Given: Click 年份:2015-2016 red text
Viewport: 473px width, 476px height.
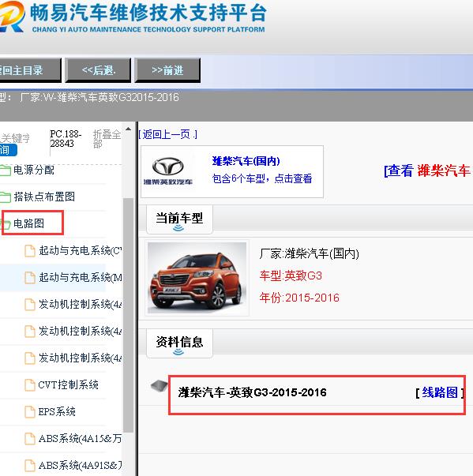Looking at the screenshot, I should pos(299,298).
